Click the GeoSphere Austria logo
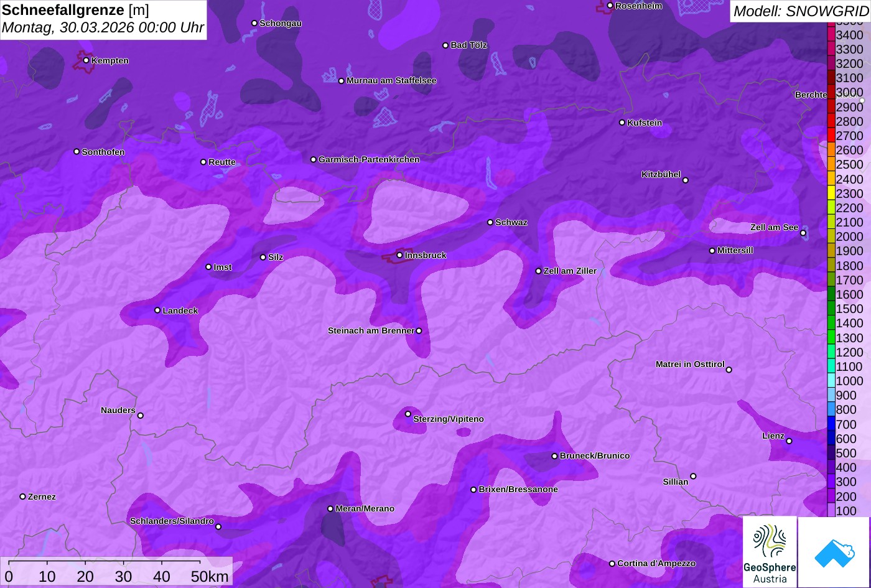Viewport: 871px width, 588px height. 770,552
